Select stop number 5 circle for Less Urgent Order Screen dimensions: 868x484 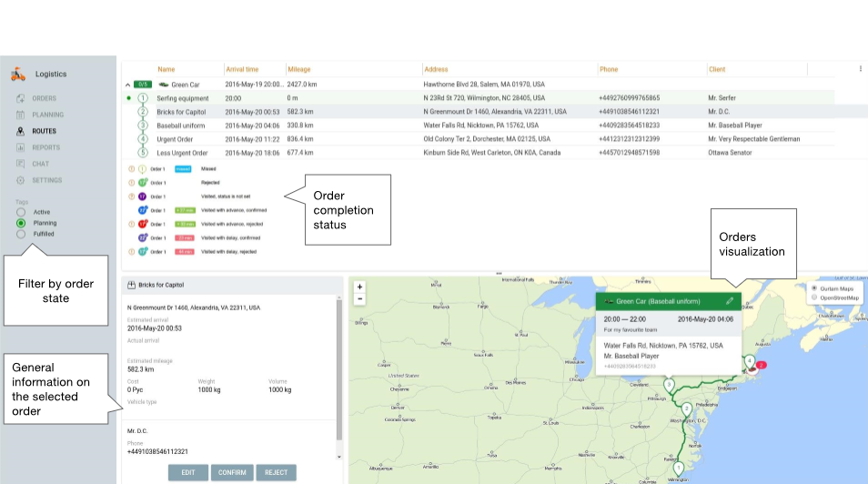(x=143, y=152)
